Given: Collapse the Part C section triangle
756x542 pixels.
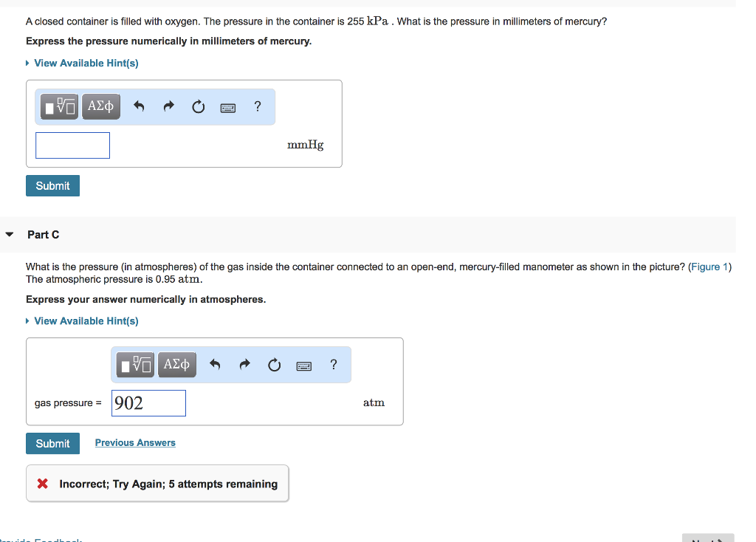Looking at the screenshot, I should pyautogui.click(x=9, y=235).
